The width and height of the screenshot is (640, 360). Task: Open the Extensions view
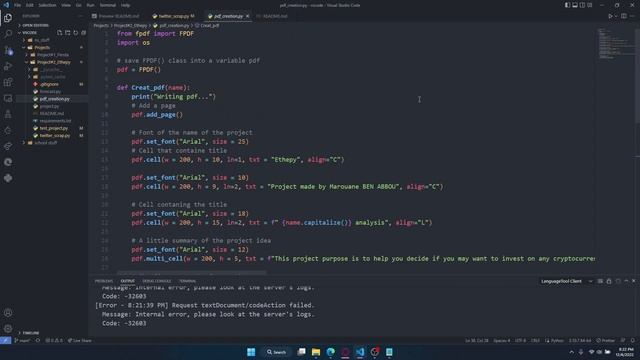point(8,82)
